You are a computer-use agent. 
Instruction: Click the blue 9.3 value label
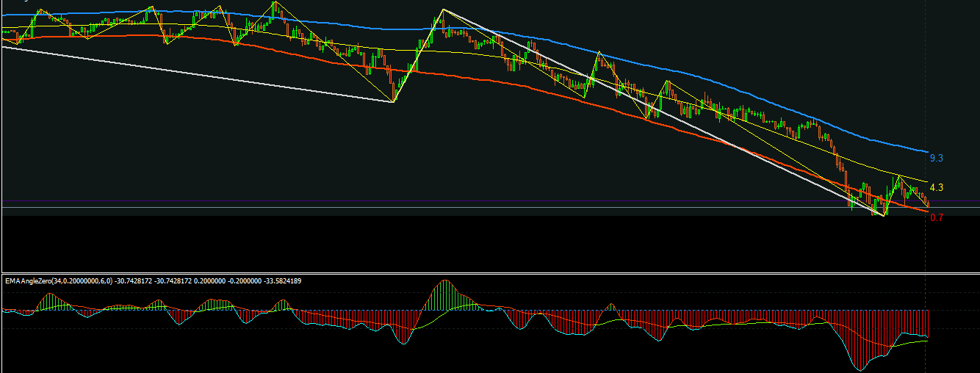tap(936, 159)
